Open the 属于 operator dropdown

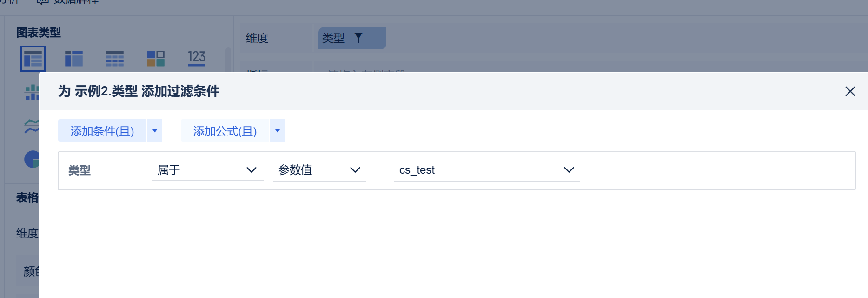click(x=207, y=170)
